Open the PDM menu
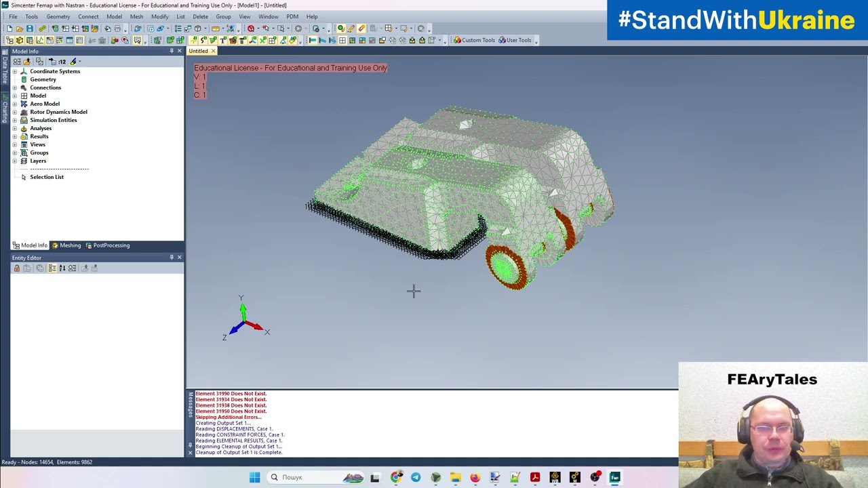 [292, 16]
